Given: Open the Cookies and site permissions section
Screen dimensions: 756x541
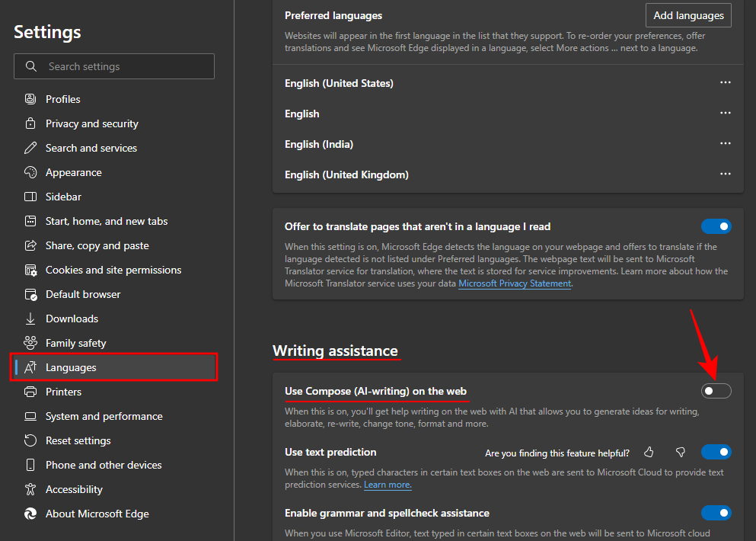Looking at the screenshot, I should 113,270.
